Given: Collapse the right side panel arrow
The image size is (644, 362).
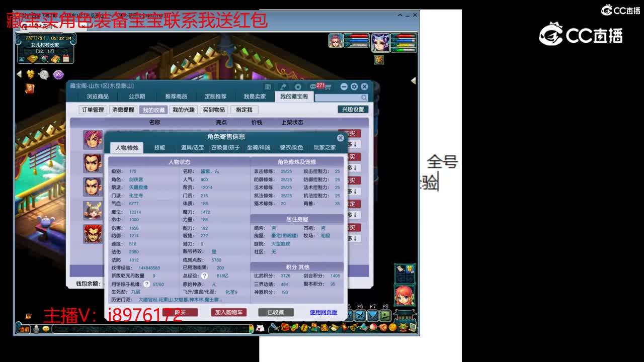Looking at the screenshot, I should [414, 80].
